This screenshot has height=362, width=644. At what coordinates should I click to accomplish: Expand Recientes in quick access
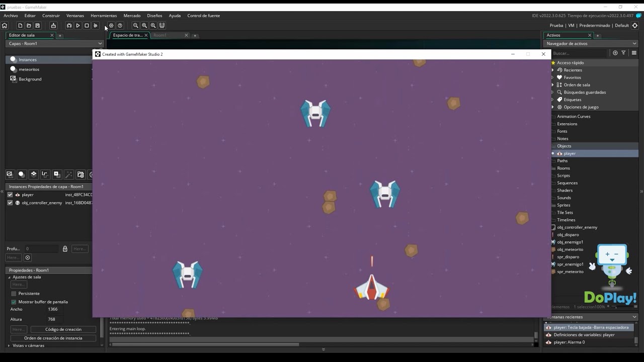pos(553,70)
